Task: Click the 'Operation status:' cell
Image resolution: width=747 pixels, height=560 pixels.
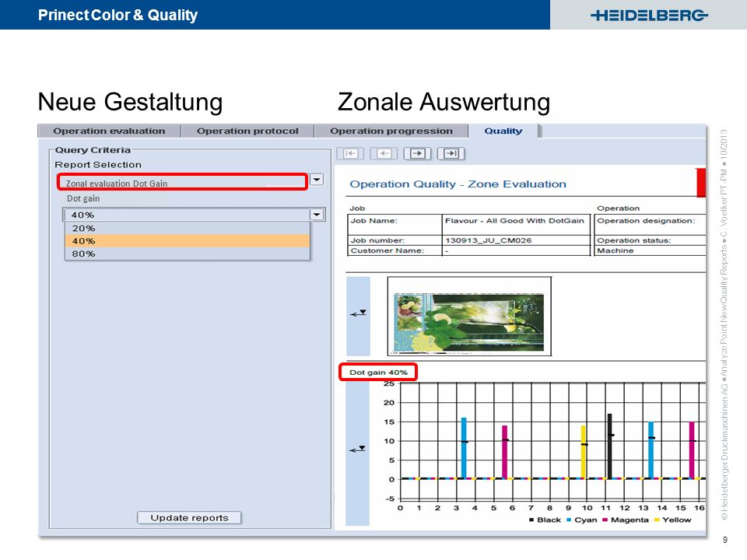Action: pyautogui.click(x=650, y=240)
